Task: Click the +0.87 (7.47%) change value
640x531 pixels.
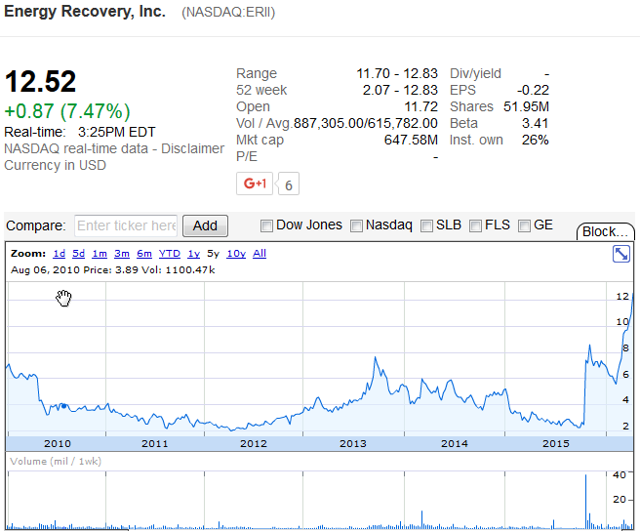Action: (x=67, y=111)
